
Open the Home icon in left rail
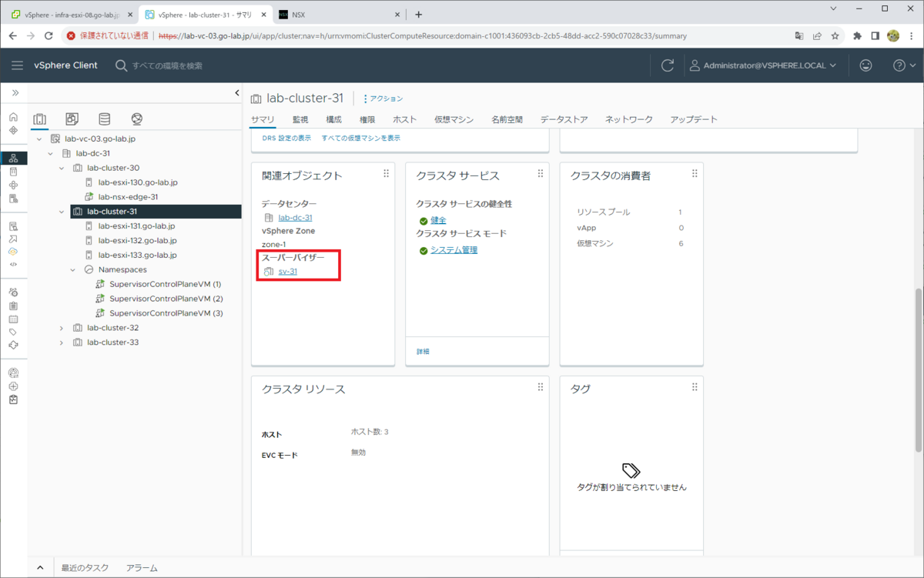pyautogui.click(x=13, y=117)
